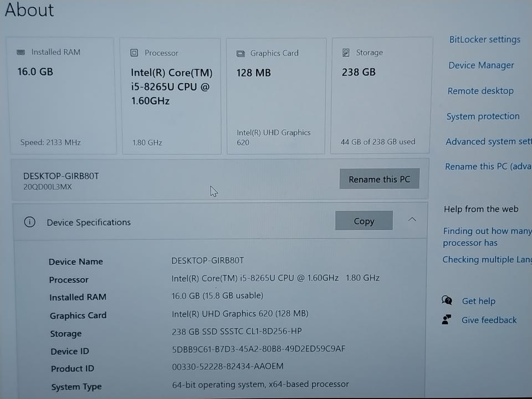Click the '1.80 GHz' text in Processor card
Screen dimensions: 532x399
point(147,143)
